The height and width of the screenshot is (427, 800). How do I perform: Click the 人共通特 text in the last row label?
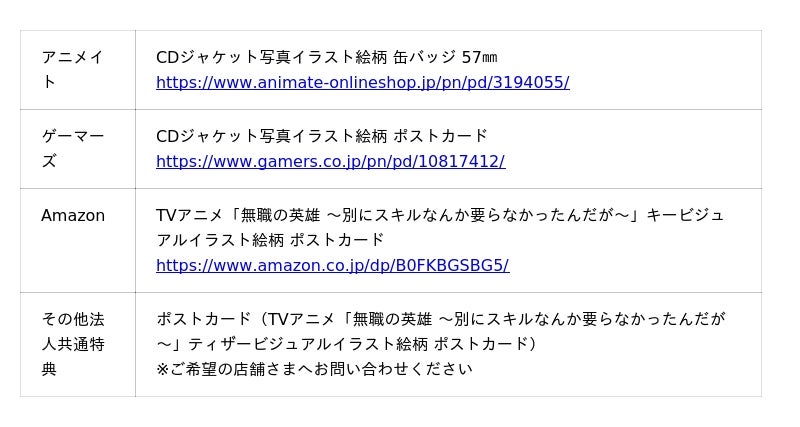tap(73, 344)
